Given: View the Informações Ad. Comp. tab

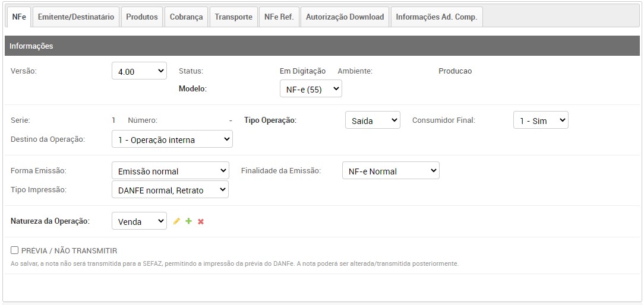Looking at the screenshot, I should (436, 17).
